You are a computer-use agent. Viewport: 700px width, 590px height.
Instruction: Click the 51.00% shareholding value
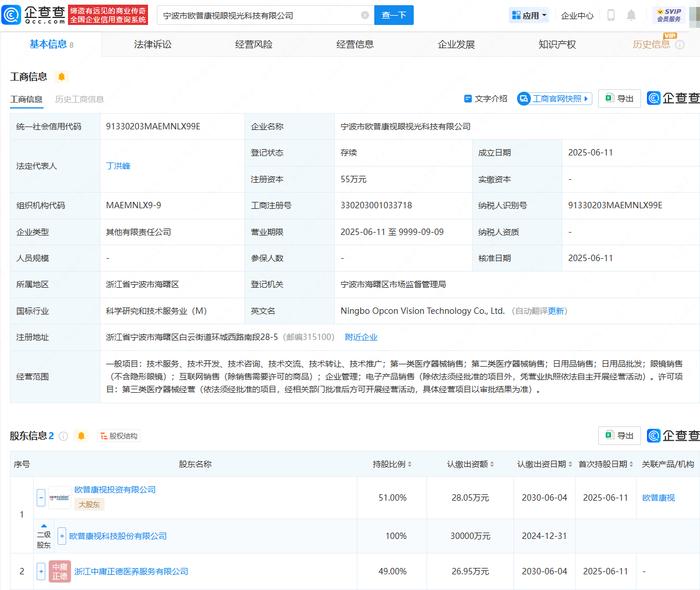pyautogui.click(x=392, y=498)
